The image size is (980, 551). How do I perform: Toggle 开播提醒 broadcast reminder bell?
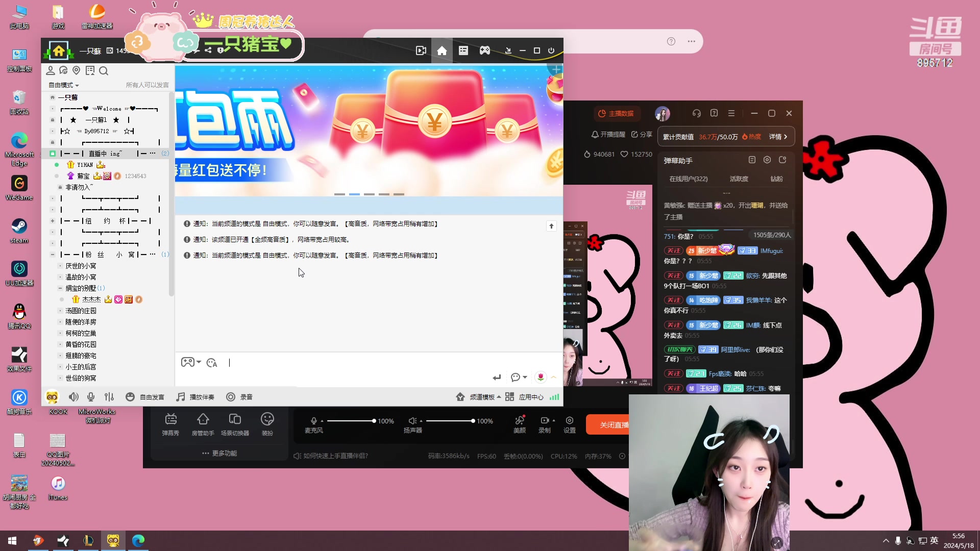pos(608,134)
